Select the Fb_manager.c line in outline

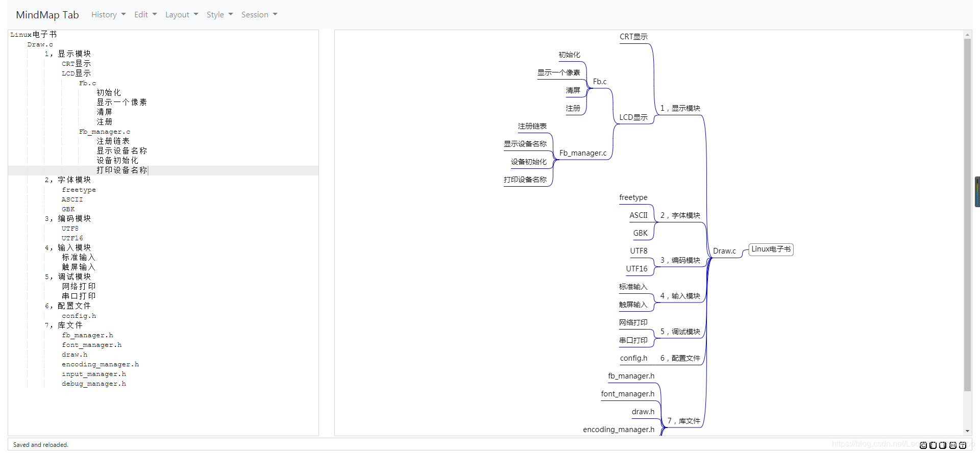pyautogui.click(x=105, y=132)
